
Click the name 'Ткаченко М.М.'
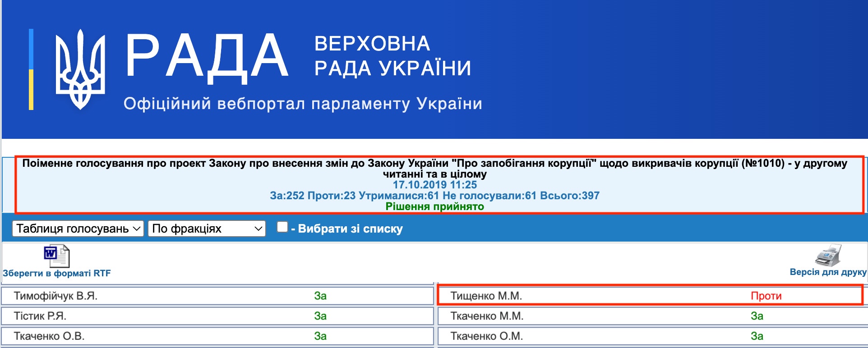[487, 316]
